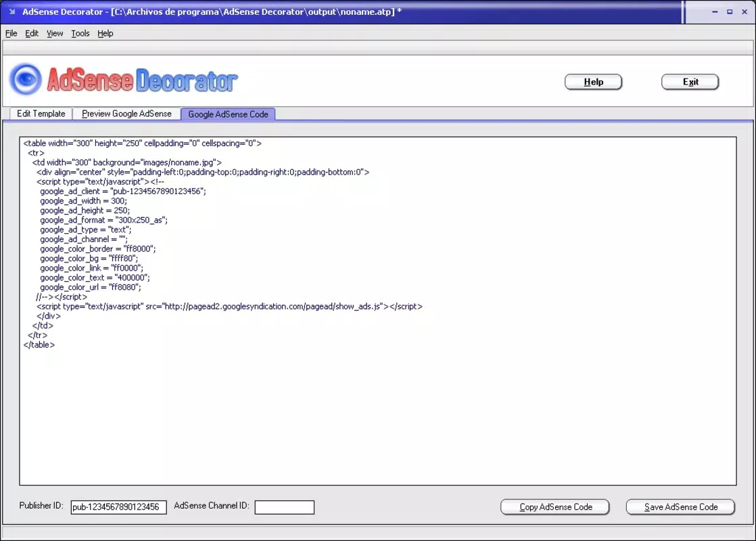Click the google_ad_channel line
This screenshot has width=756, height=541.
(x=84, y=239)
